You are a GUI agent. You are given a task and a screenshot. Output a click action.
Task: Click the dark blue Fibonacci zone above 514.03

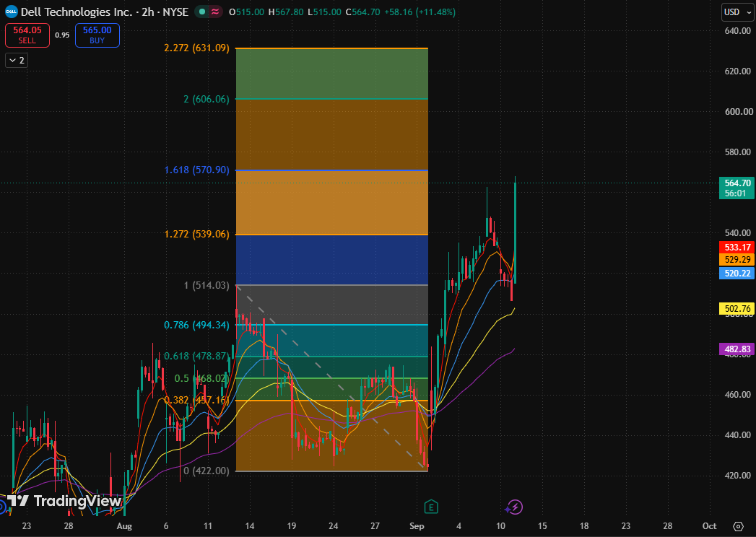click(331, 260)
